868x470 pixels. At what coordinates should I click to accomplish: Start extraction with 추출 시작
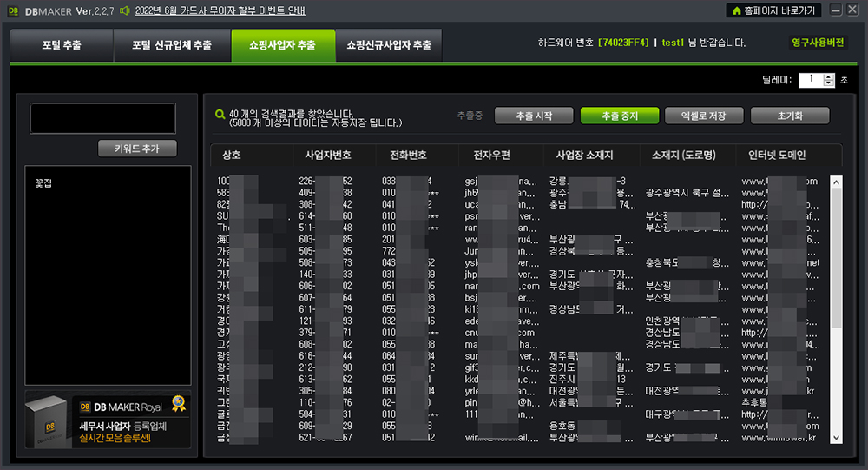[533, 116]
